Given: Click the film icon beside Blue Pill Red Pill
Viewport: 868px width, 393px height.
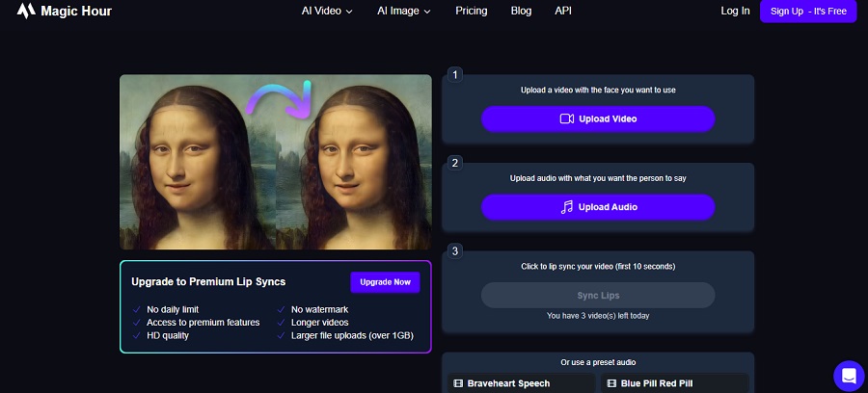Looking at the screenshot, I should [x=610, y=383].
